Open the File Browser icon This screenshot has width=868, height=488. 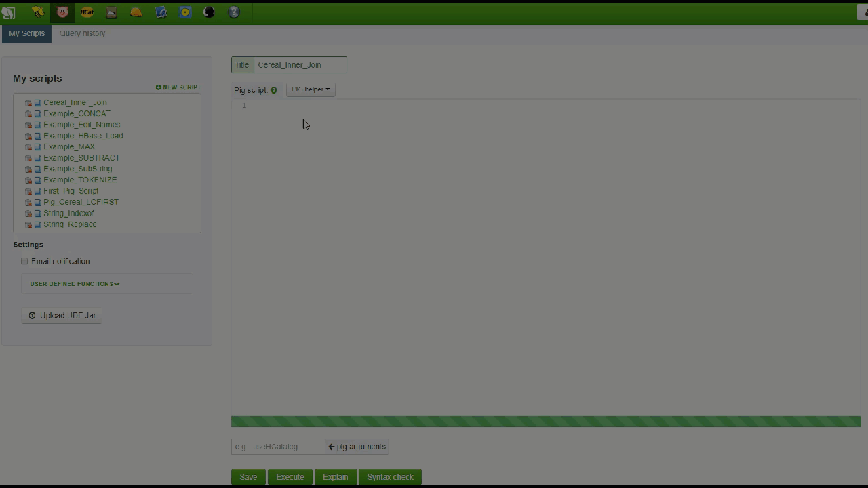(112, 12)
